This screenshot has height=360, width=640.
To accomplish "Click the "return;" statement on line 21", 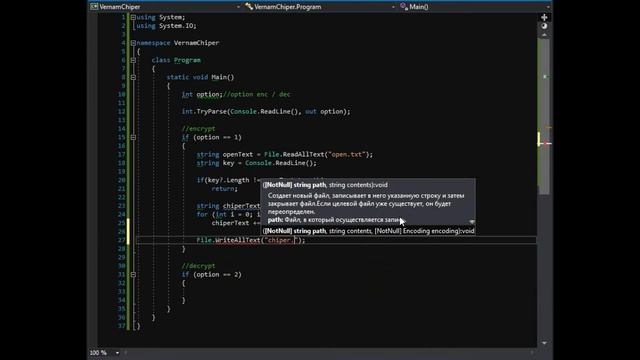I will [x=224, y=189].
